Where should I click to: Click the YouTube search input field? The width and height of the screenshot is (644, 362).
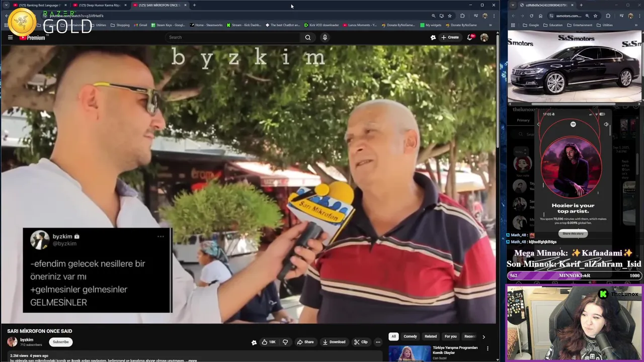click(x=233, y=37)
